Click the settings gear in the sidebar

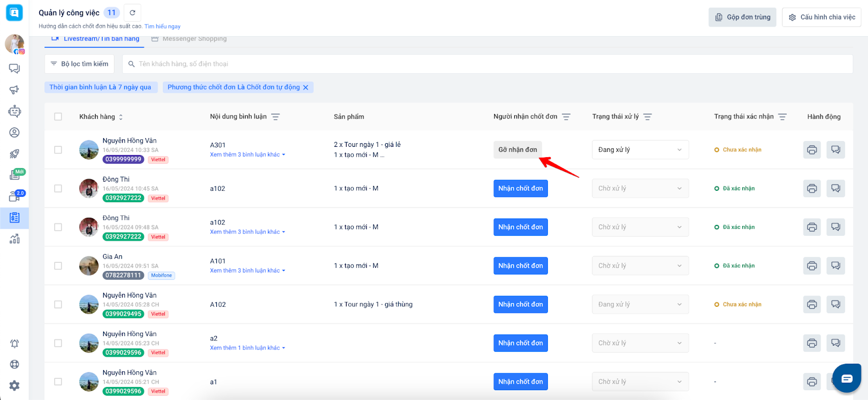[x=15, y=385]
